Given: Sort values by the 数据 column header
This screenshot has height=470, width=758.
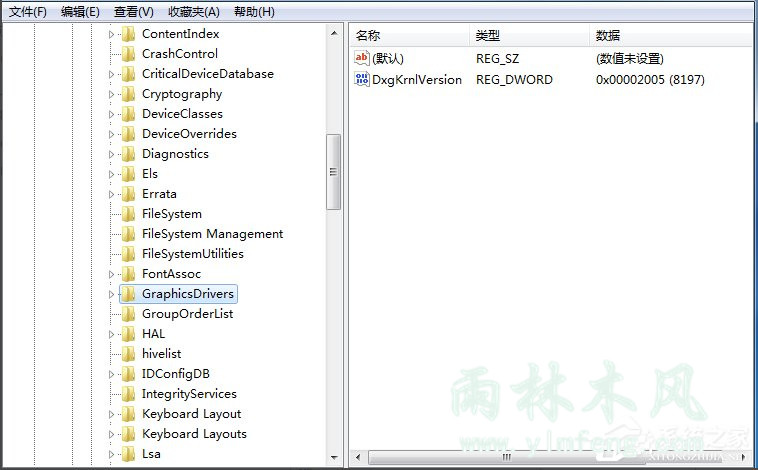Looking at the screenshot, I should coord(672,35).
